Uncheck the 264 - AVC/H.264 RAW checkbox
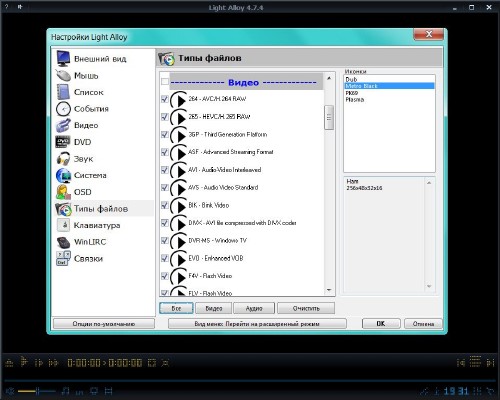This screenshot has width=500, height=400. 164,99
